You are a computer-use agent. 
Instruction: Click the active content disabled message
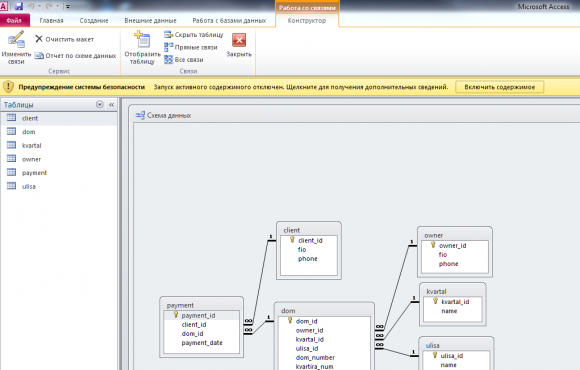point(301,87)
